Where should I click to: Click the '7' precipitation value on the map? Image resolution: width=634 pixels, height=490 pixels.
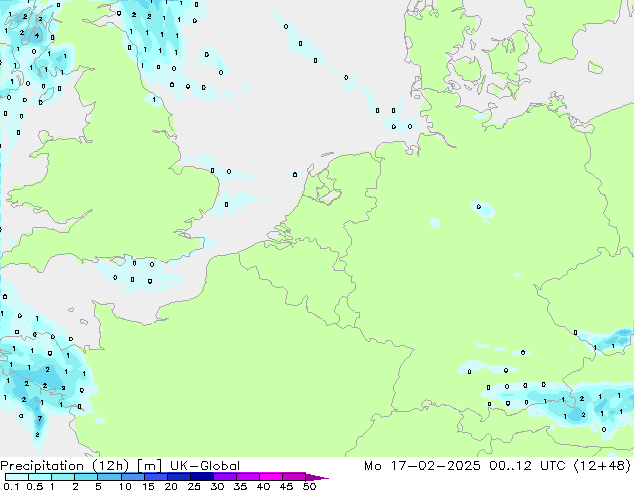point(40,418)
